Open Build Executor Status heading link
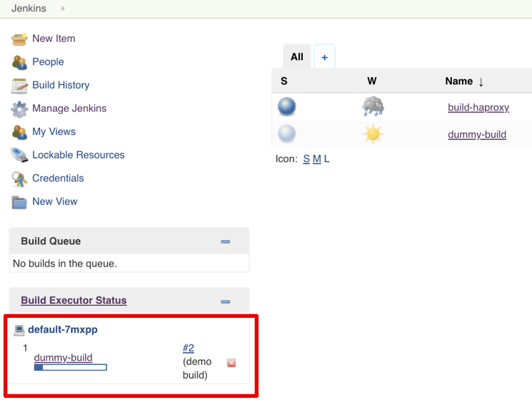Viewport: 532px width, 415px height. (x=74, y=300)
